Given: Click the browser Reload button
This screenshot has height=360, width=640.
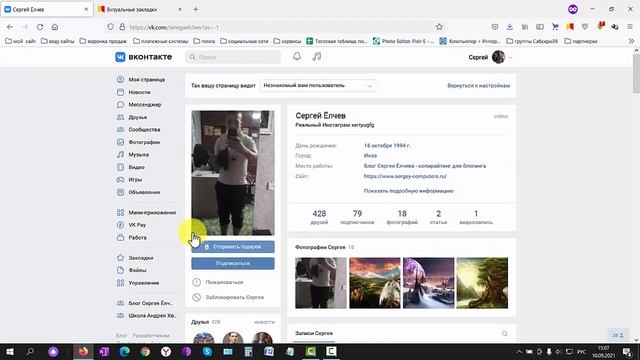Looking at the screenshot, I should coord(40,27).
